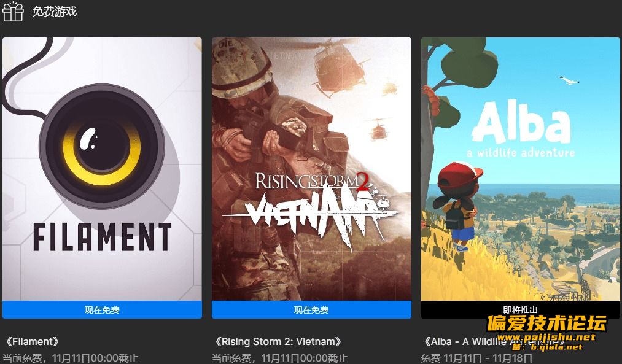Click 现在免费 banner under Rising Storm 2
This screenshot has width=622, height=364.
pos(311,310)
